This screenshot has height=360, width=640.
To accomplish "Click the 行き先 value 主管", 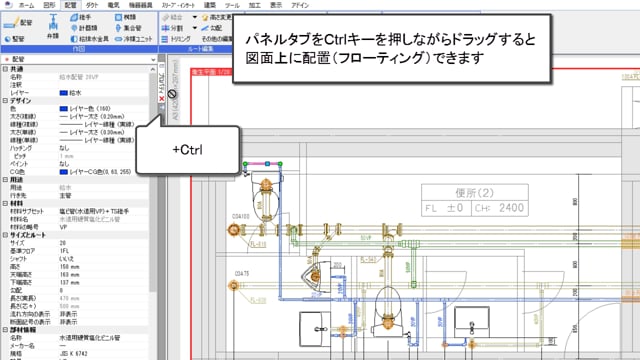I will [x=66, y=196].
